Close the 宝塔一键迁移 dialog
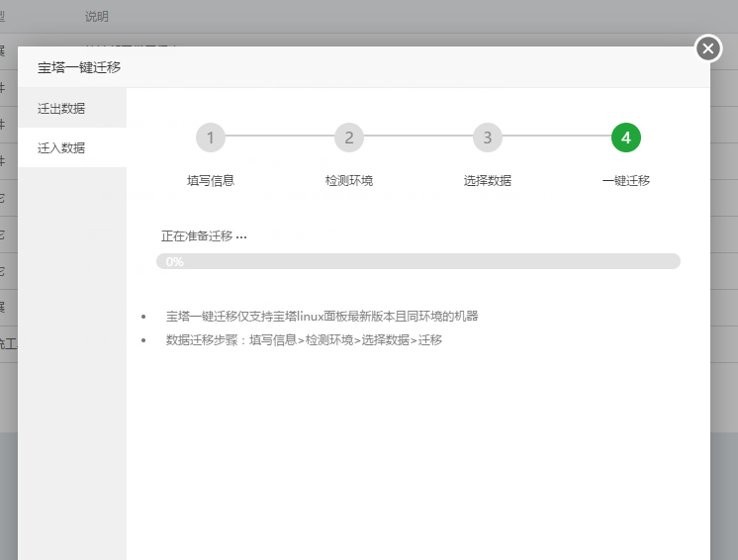Screen dimensions: 738x560 [708, 48]
